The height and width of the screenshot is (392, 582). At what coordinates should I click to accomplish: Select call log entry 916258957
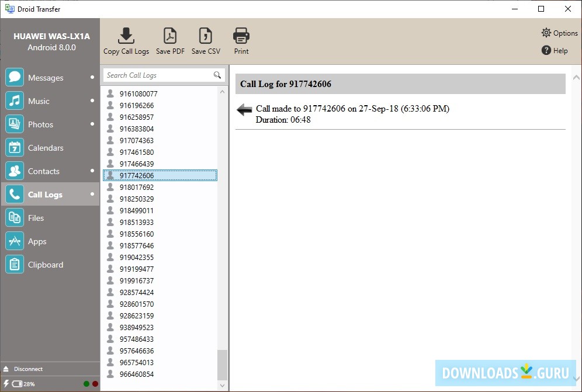pos(160,117)
